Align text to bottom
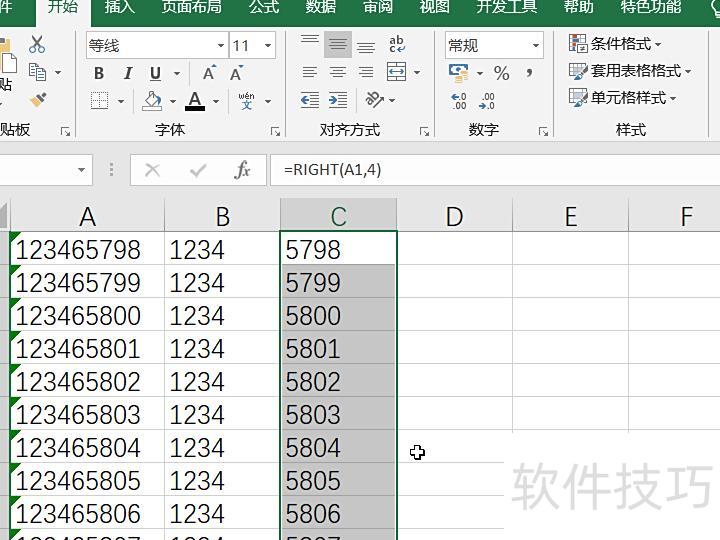The height and width of the screenshot is (540, 720). click(x=366, y=45)
